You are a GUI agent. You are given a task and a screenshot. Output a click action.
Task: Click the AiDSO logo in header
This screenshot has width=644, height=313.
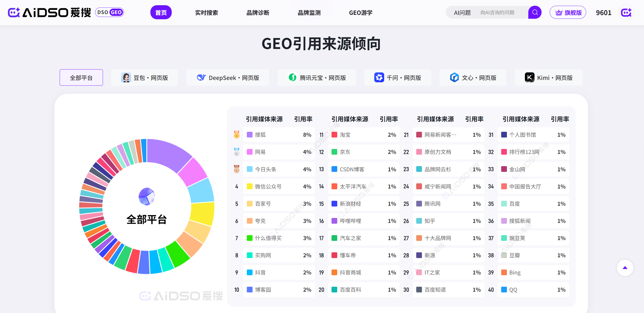click(x=50, y=12)
